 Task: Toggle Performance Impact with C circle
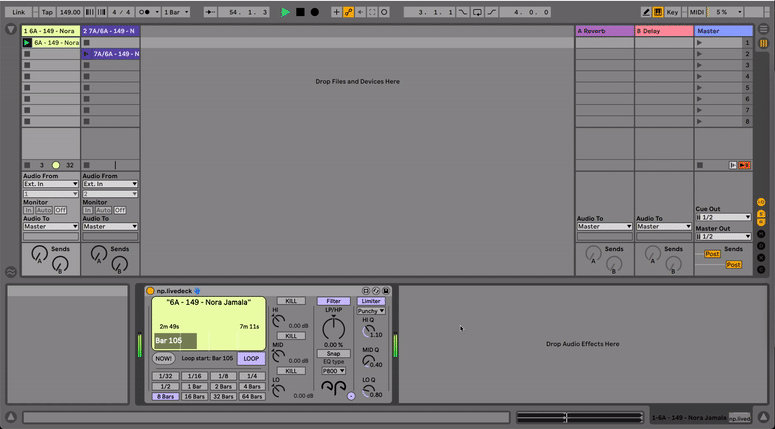pos(761,269)
